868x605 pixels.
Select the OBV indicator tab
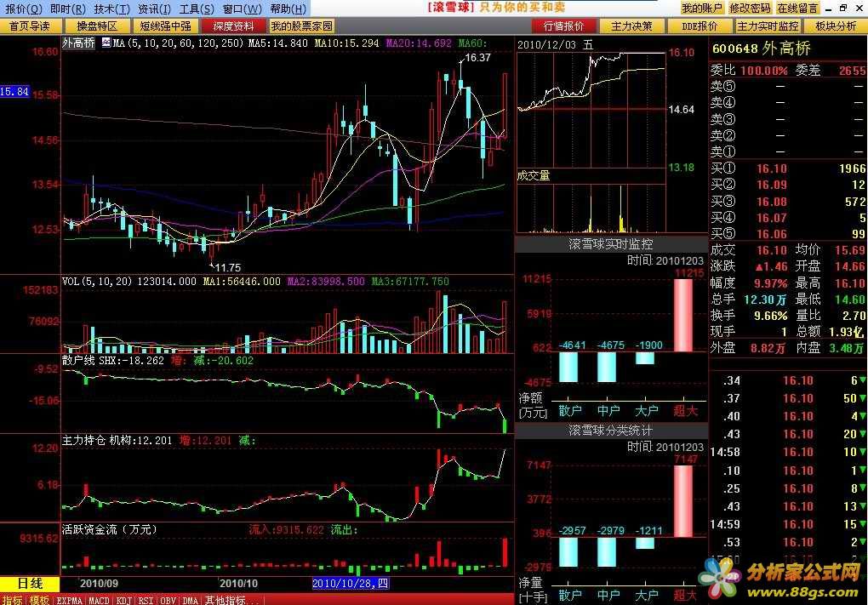(168, 600)
